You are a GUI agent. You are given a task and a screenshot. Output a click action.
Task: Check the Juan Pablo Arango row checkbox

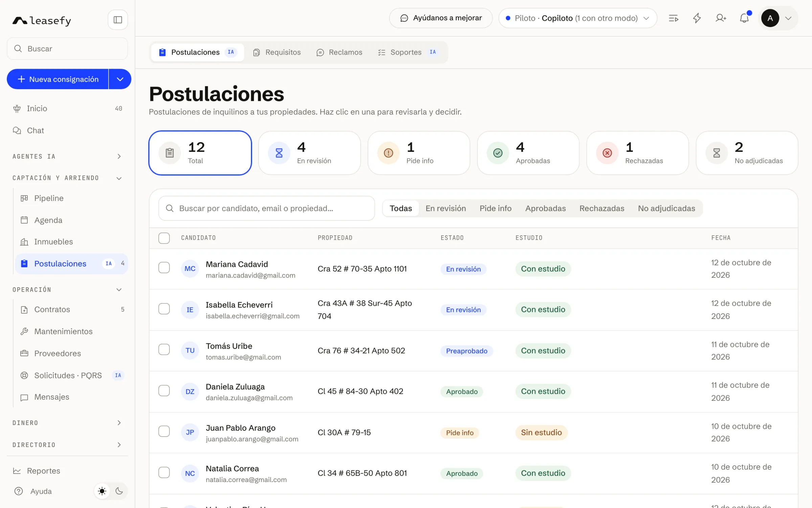tap(164, 431)
